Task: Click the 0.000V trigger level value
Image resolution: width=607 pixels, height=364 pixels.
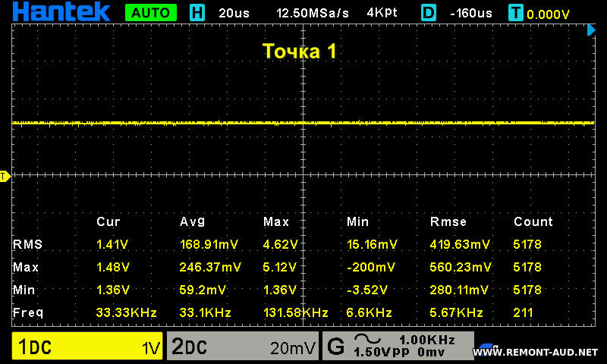Action: [x=548, y=14]
